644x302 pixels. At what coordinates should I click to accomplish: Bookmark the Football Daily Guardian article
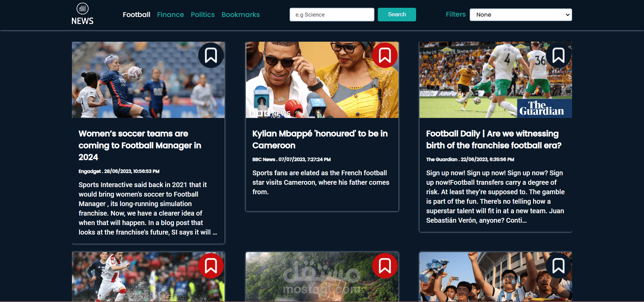559,55
